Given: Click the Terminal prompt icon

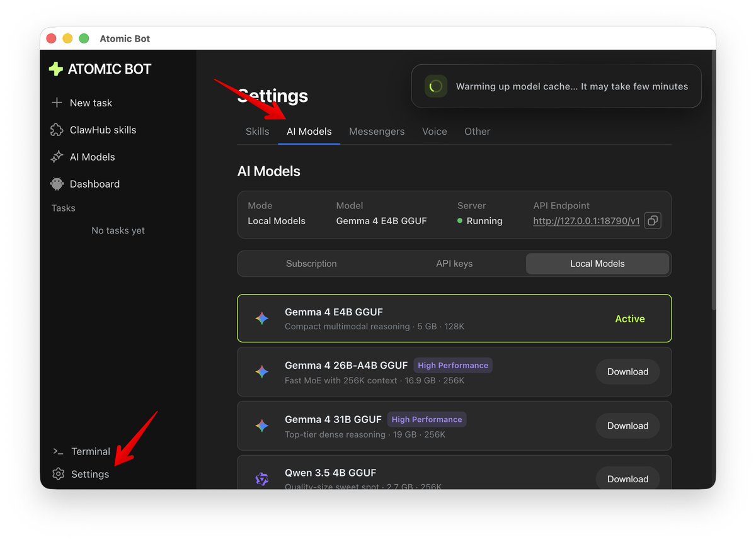Looking at the screenshot, I should pyautogui.click(x=58, y=451).
